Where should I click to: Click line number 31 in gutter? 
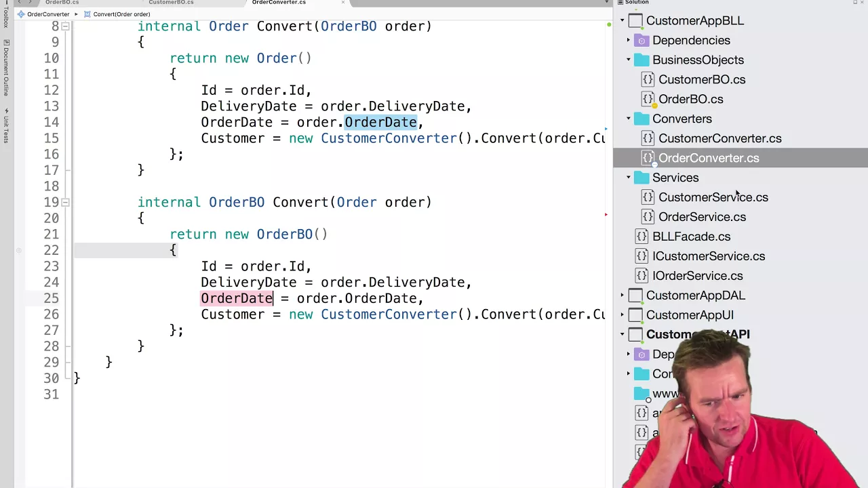pyautogui.click(x=52, y=394)
